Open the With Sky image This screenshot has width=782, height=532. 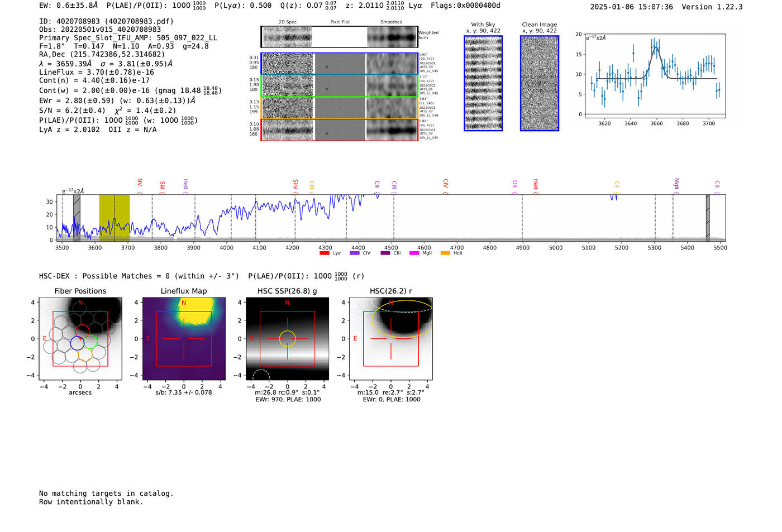pyautogui.click(x=483, y=83)
